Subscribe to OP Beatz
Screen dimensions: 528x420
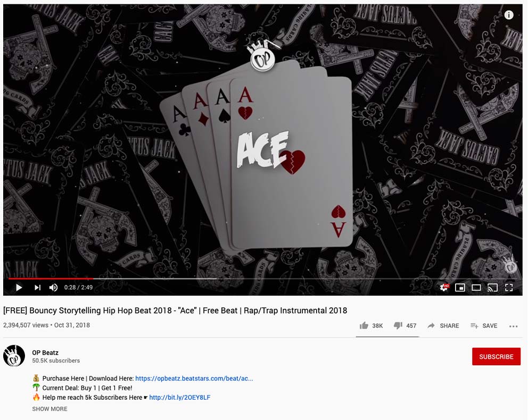497,356
